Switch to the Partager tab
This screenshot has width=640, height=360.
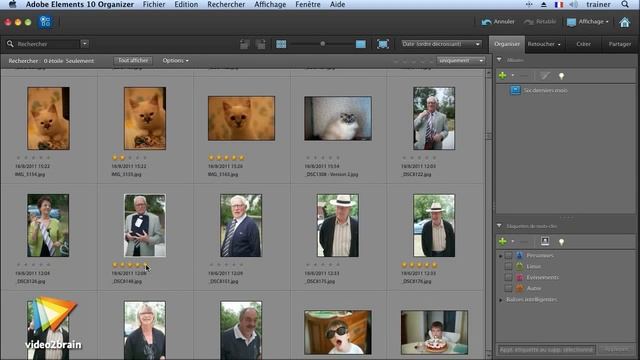click(x=620, y=44)
